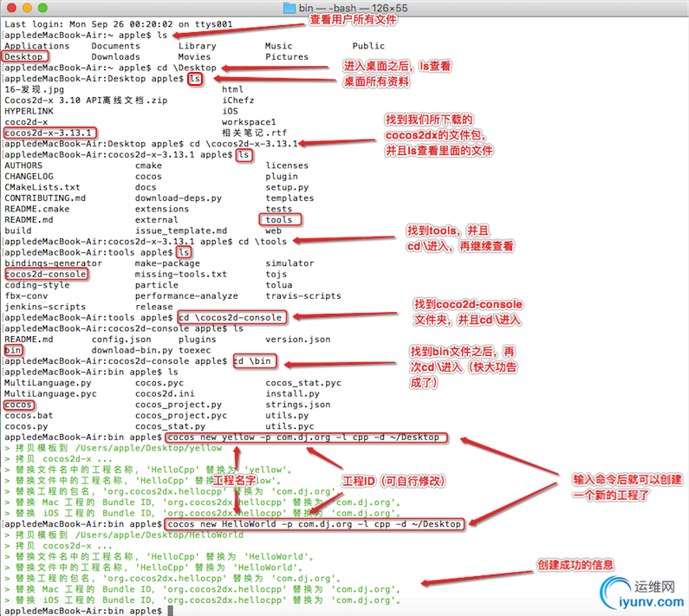Screen dimensions: 689x616
Task: Click the 'Public' folder name
Action: pyautogui.click(x=368, y=46)
